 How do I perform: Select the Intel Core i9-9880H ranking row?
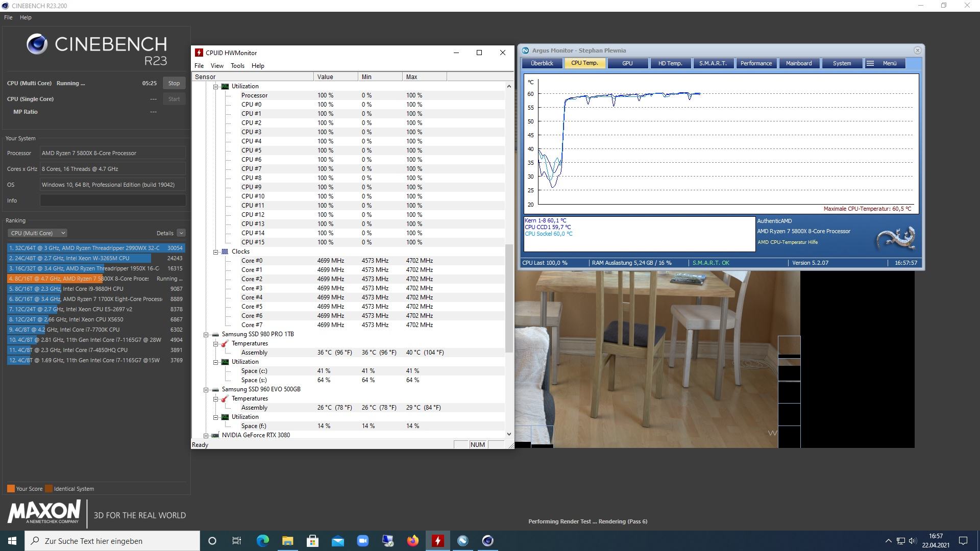(x=96, y=289)
